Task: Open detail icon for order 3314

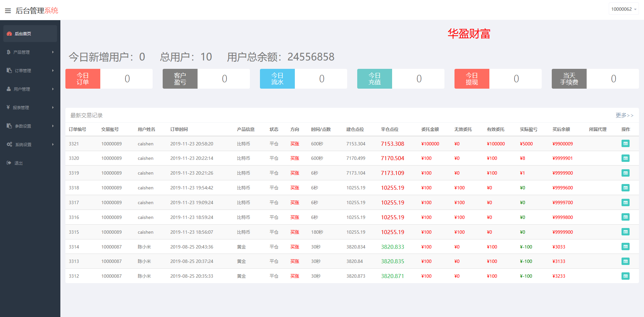Action: pyautogui.click(x=625, y=247)
